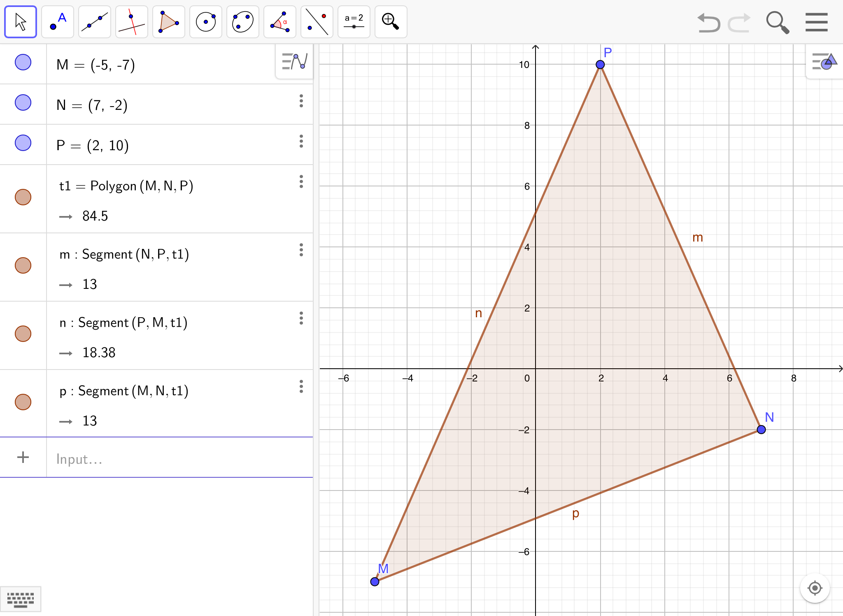This screenshot has width=843, height=616.
Task: Pick the Polygon tool
Action: point(169,22)
